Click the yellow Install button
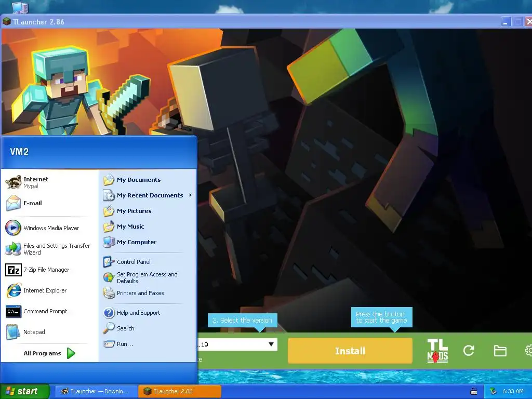This screenshot has width=532, height=399. click(x=350, y=351)
